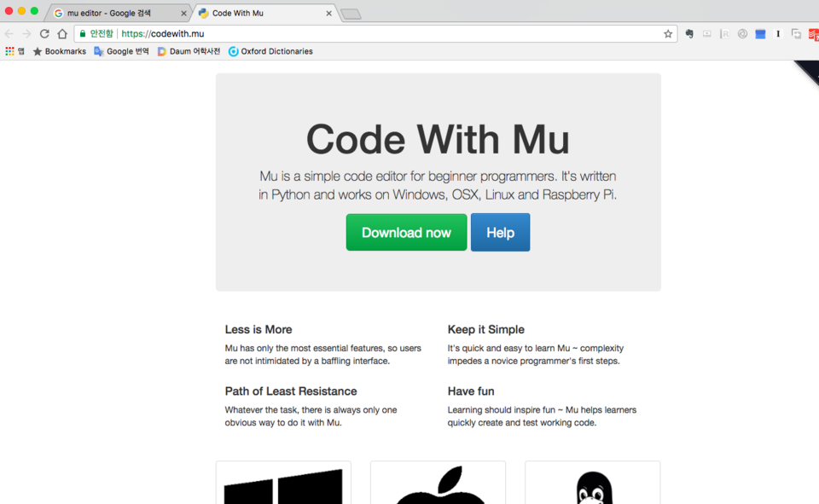Reload the current page

tap(44, 34)
